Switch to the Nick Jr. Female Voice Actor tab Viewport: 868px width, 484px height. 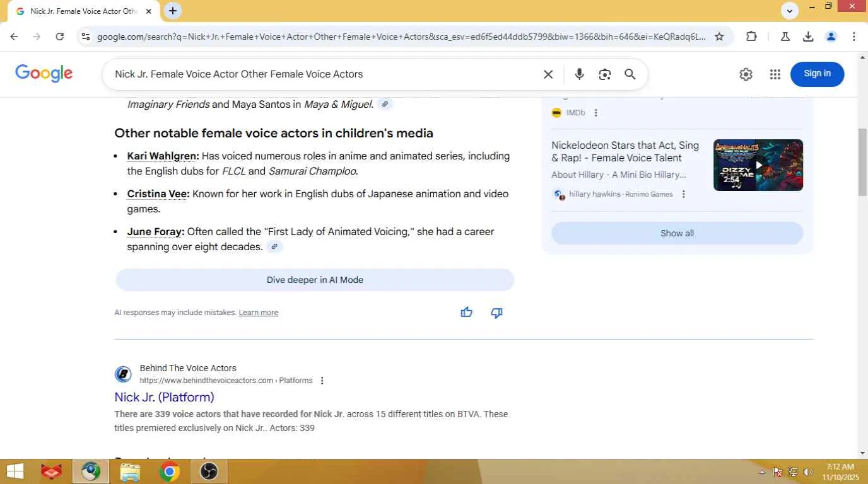click(85, 11)
